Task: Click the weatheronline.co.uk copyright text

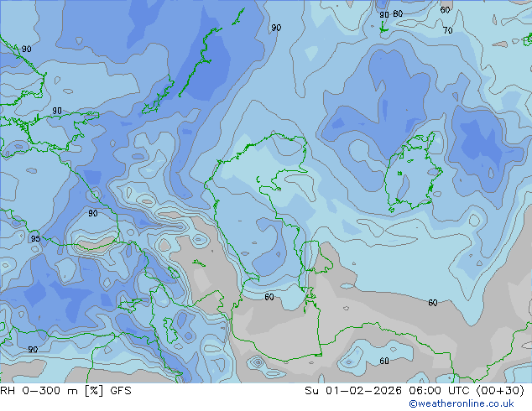Action: (x=462, y=403)
